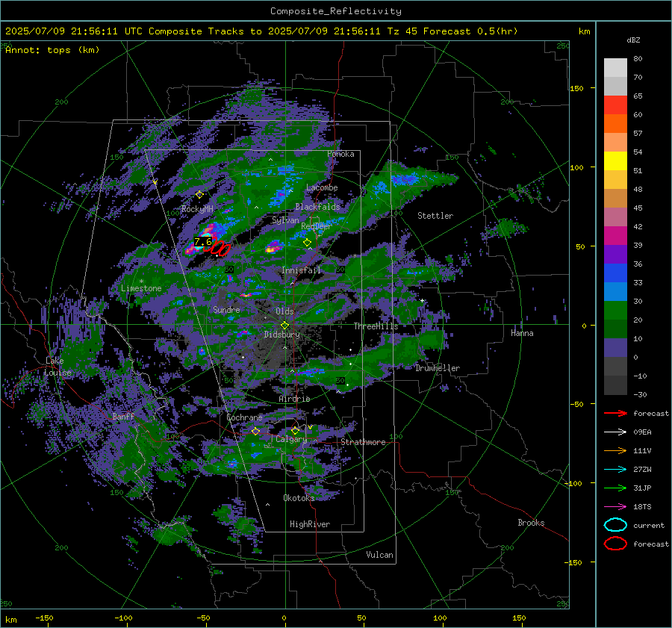Click the Sylvan label
The height and width of the screenshot is (628, 672).
285,220
